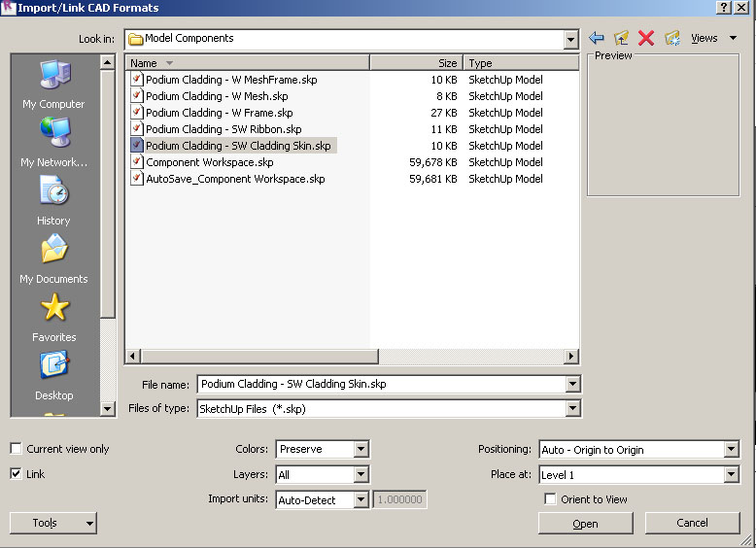
Task: Create a new folder icon
Action: tap(671, 38)
